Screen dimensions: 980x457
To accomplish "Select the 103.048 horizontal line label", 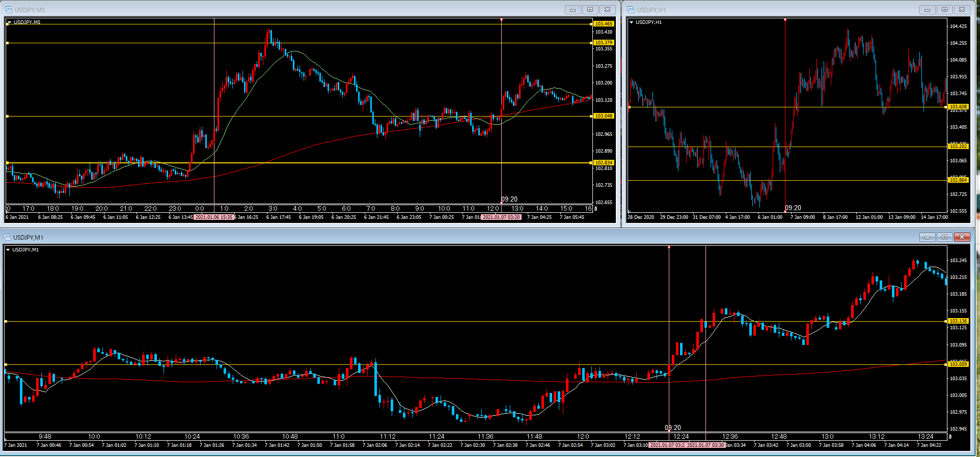I will [x=604, y=116].
